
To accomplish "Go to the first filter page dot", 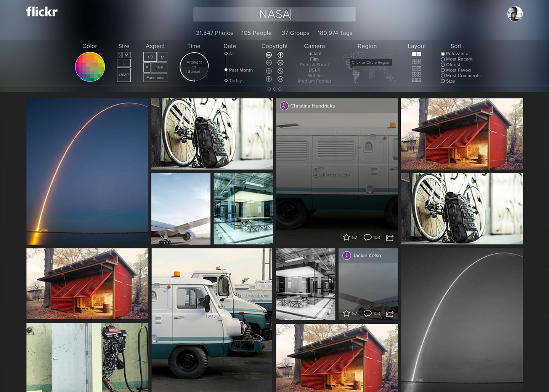I will 269,89.
